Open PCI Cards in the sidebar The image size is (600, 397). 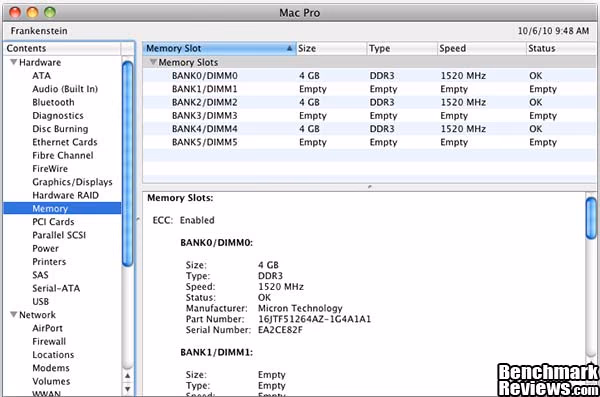pos(53,222)
